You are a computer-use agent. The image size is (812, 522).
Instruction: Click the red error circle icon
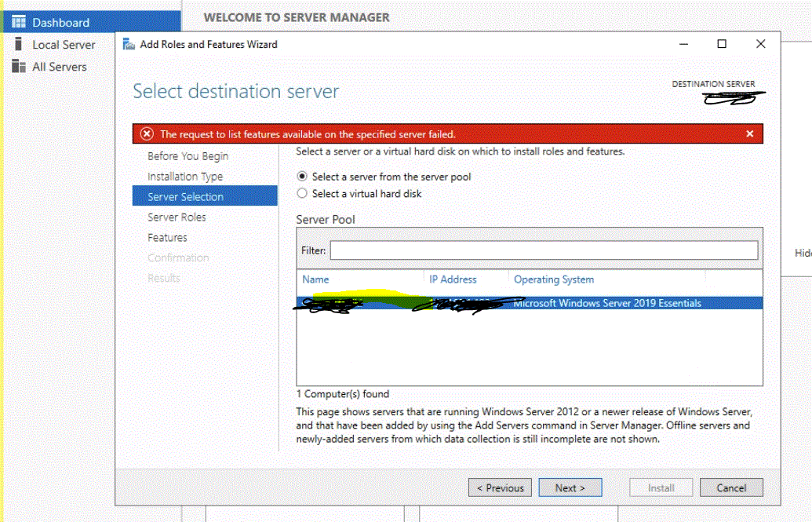coord(147,133)
